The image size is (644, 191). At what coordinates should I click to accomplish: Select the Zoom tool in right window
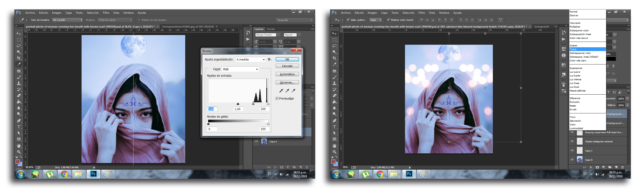[334, 152]
